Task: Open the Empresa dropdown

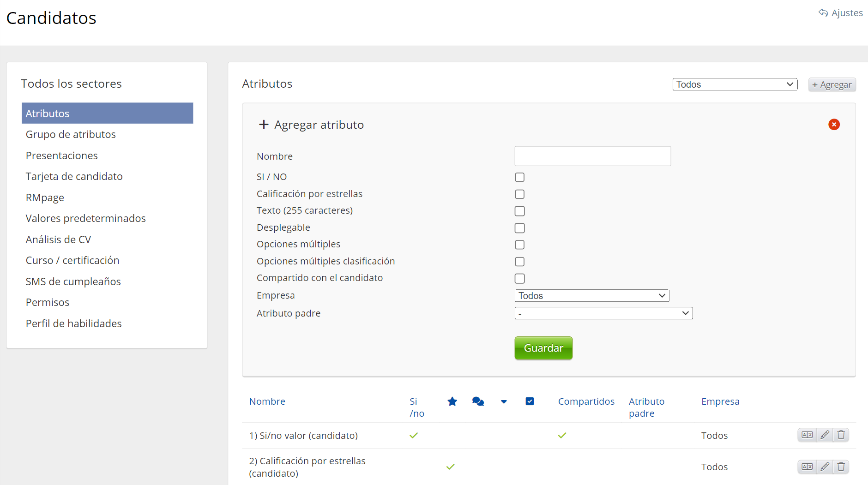Action: click(591, 296)
